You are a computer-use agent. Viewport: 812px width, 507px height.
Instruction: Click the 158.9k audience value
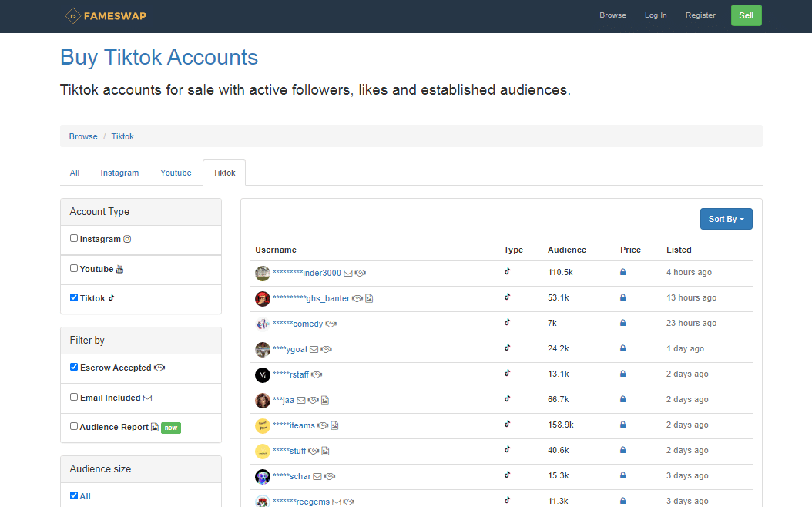[561, 424]
